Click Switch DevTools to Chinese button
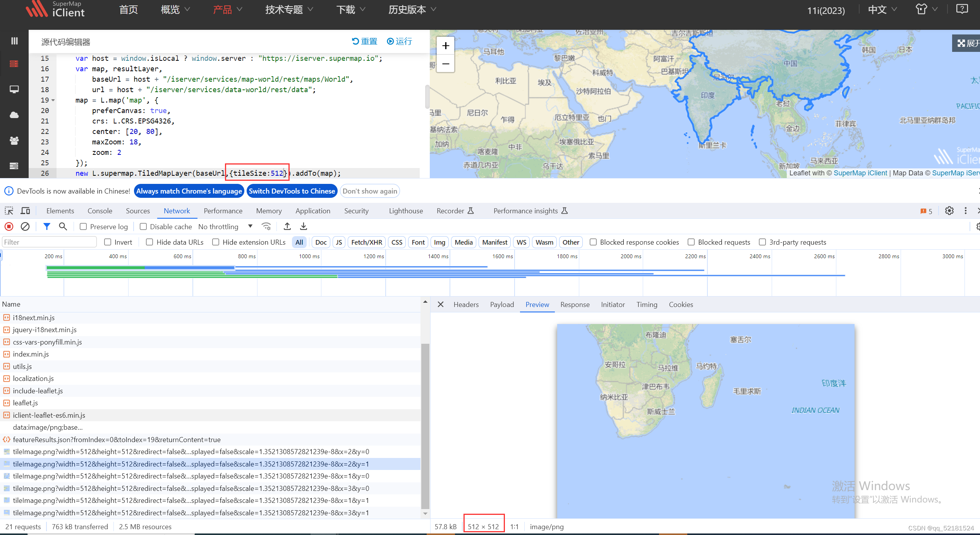The image size is (980, 535). pyautogui.click(x=292, y=191)
